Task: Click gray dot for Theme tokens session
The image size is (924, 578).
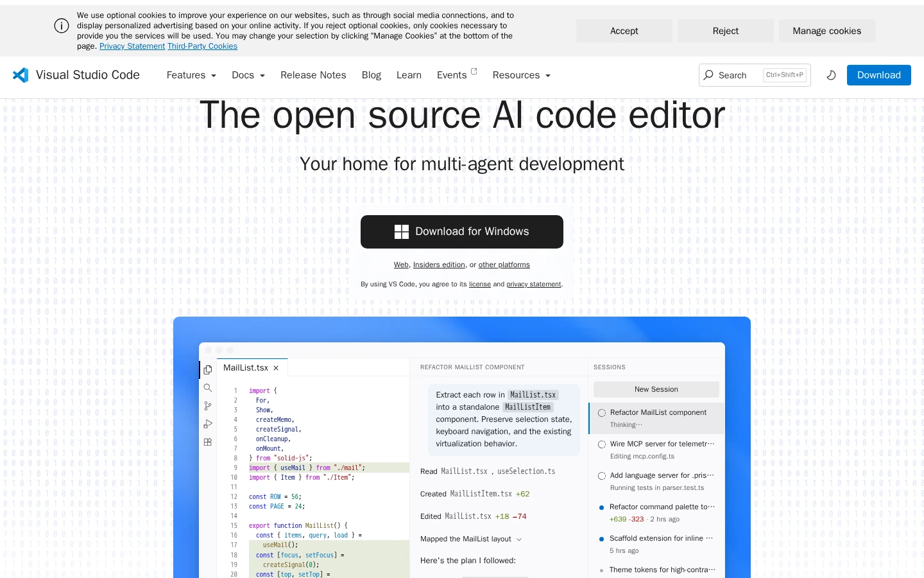Action: pos(601,570)
